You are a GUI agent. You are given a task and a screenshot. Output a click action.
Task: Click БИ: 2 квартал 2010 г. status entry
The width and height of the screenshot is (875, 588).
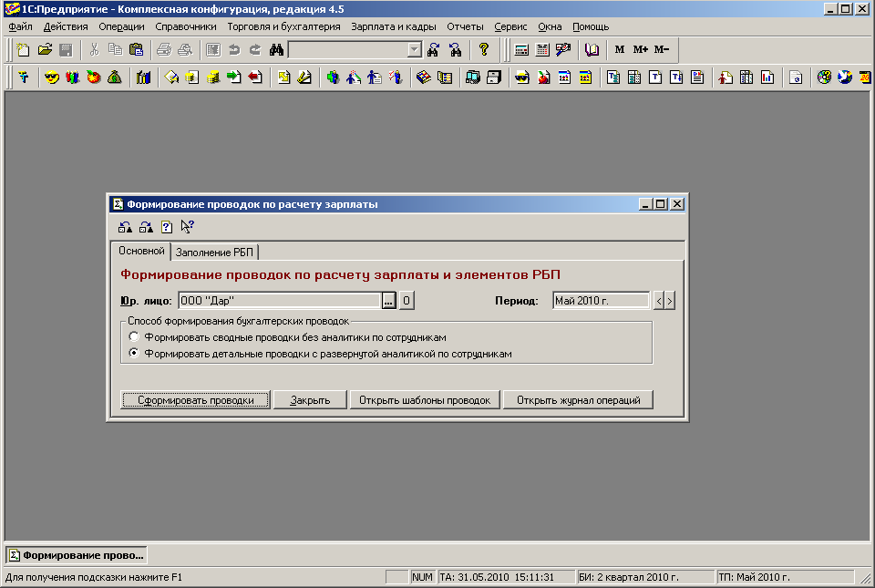[645, 577]
